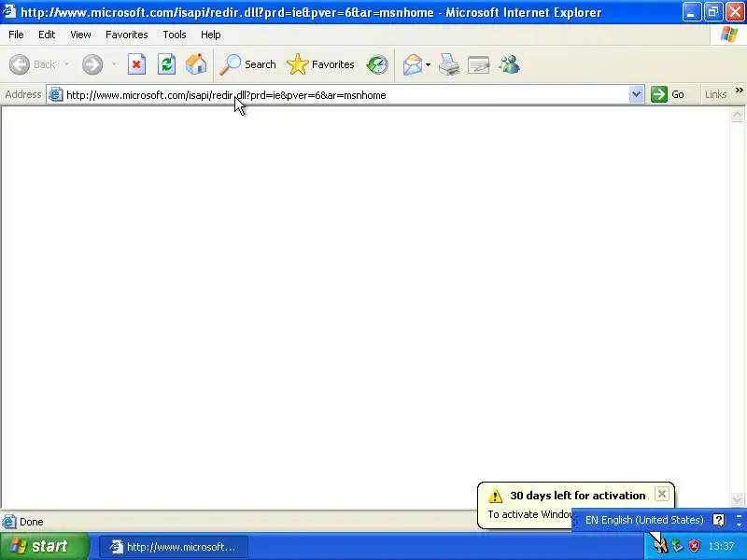This screenshot has height=560, width=747.
Task: Click the IE page icon in status bar
Action: (x=9, y=522)
